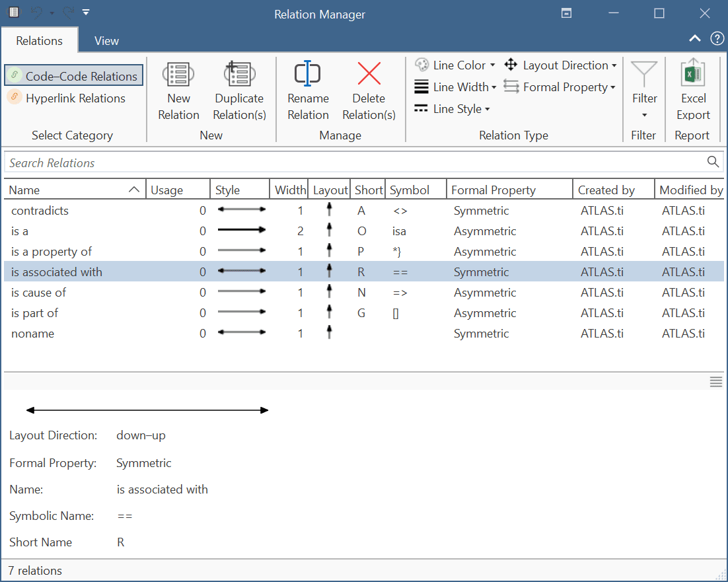The width and height of the screenshot is (728, 582).
Task: Open the quick access toolbar customize arrow
Action: pos(86,13)
